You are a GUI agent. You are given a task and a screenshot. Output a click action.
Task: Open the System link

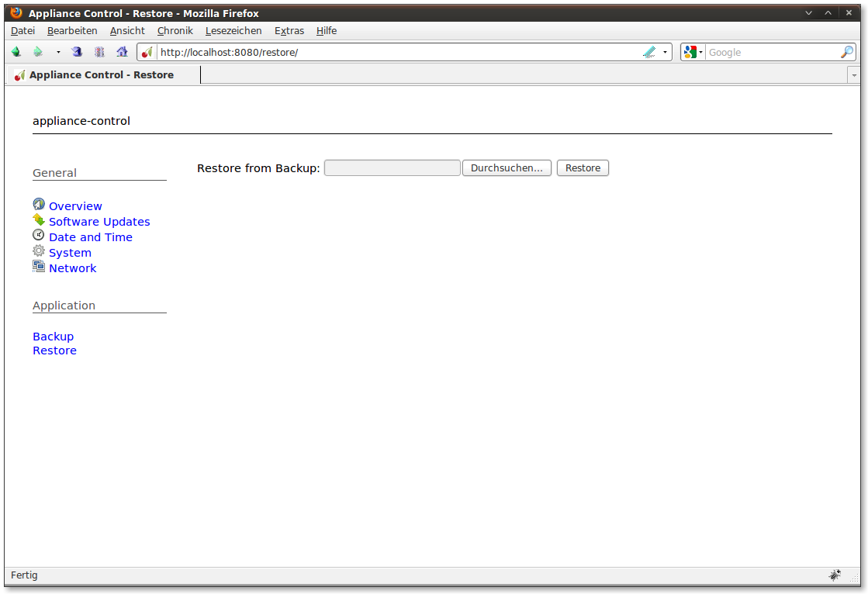point(70,253)
